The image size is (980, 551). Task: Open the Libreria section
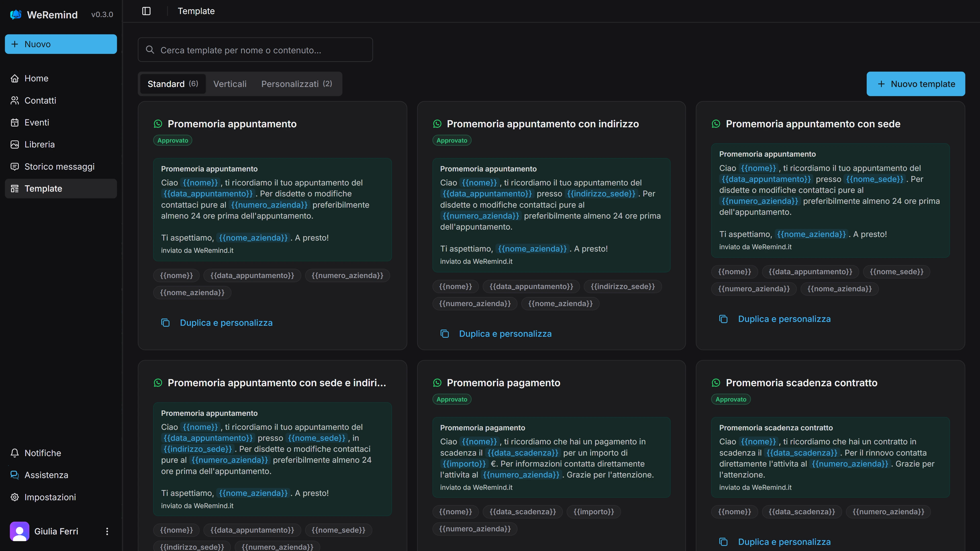click(x=61, y=144)
